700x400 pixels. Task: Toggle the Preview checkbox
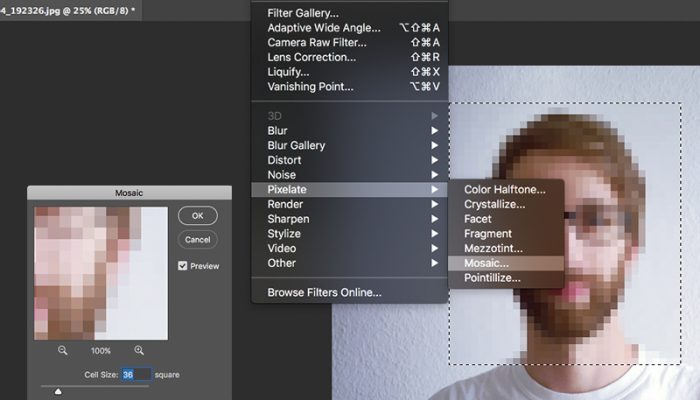[x=183, y=266]
